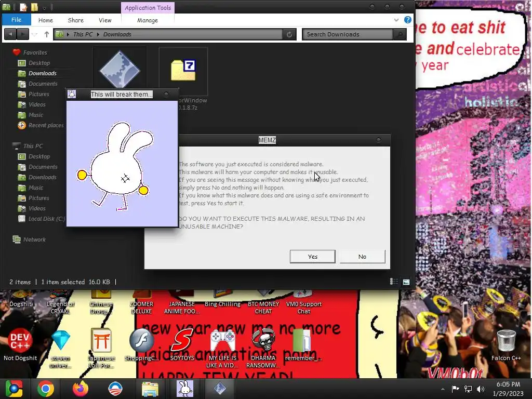Open the View ribbon tab
Screen dimensions: 532x399
(x=105, y=20)
